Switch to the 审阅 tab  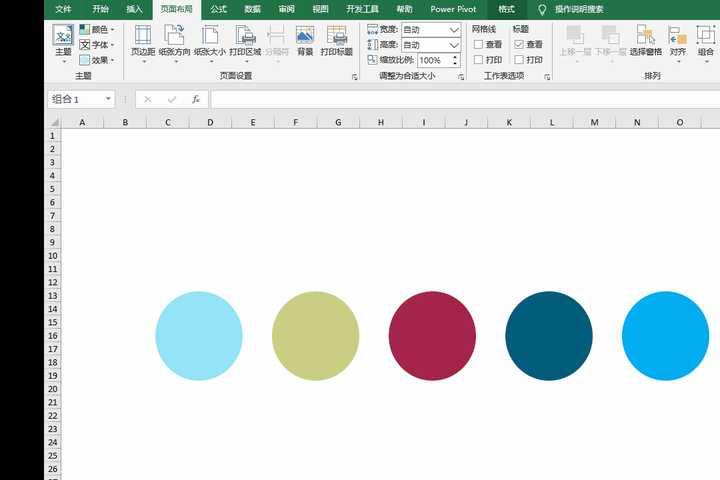coord(287,9)
